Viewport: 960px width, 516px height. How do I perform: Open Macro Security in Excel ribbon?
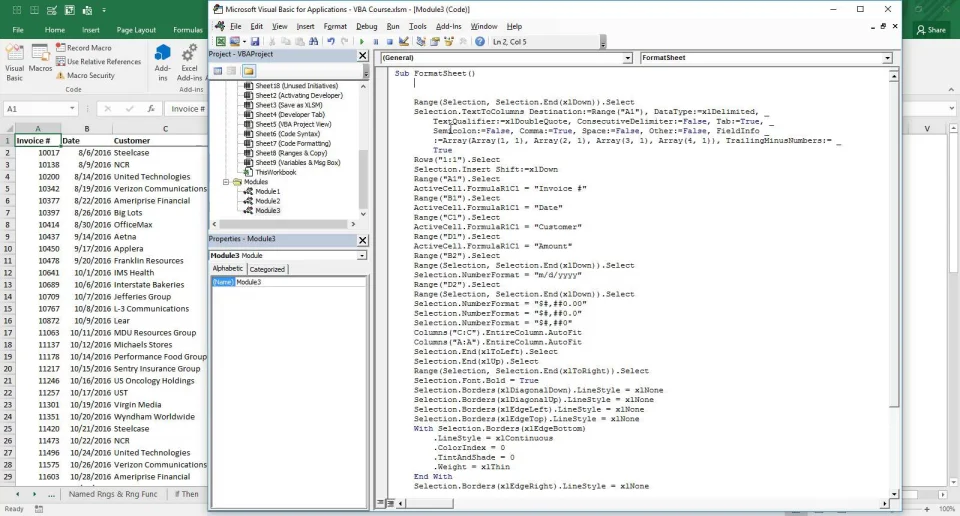(85, 75)
